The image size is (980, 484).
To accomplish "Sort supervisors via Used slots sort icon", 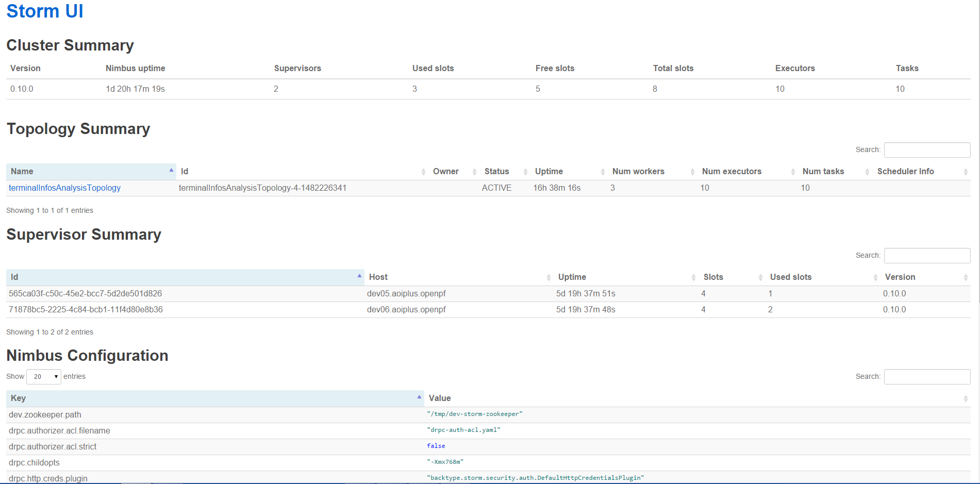I will (875, 277).
